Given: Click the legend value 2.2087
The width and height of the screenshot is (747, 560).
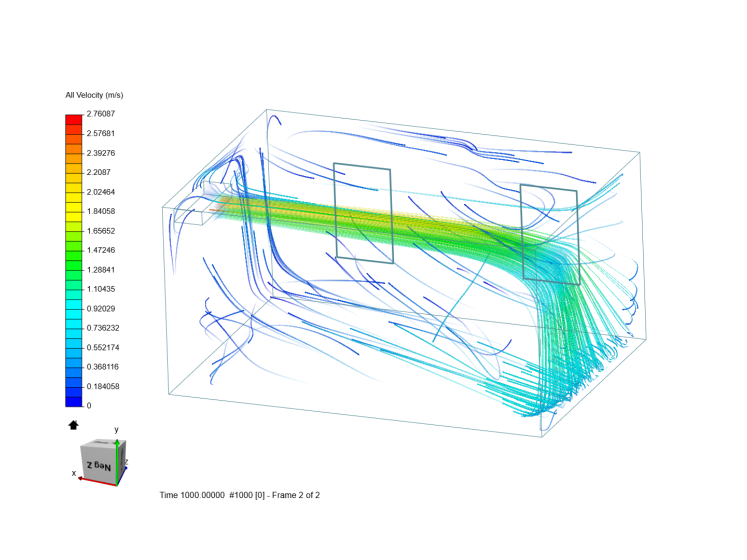Looking at the screenshot, I should [99, 172].
